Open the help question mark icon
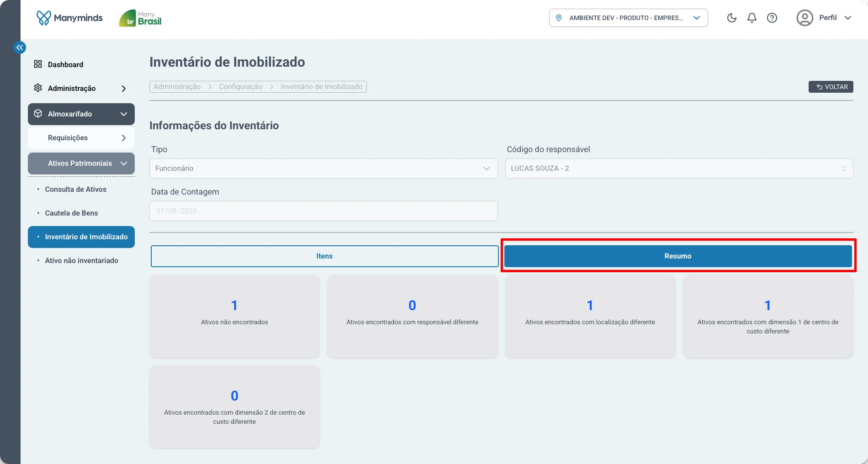The width and height of the screenshot is (868, 464). click(x=772, y=18)
